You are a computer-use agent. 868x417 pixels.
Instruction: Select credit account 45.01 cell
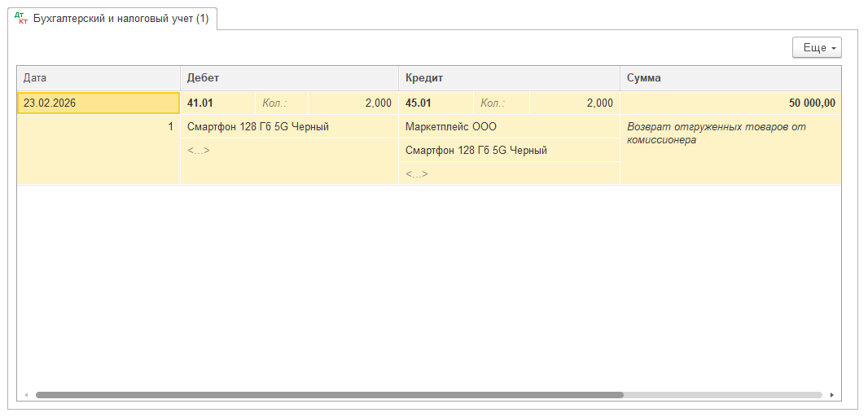[x=436, y=103]
